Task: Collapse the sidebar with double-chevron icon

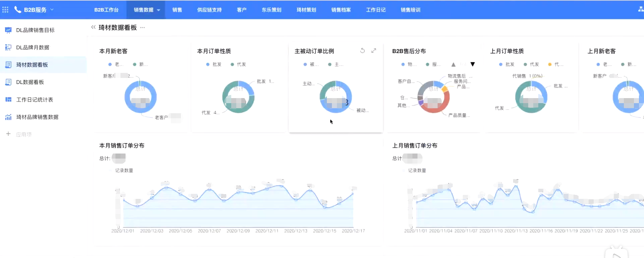Action: coord(93,27)
